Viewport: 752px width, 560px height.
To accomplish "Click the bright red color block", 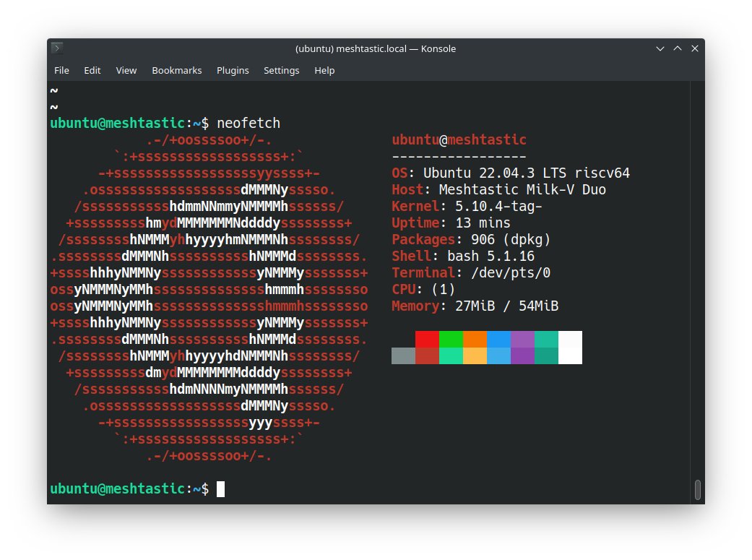I will [428, 339].
